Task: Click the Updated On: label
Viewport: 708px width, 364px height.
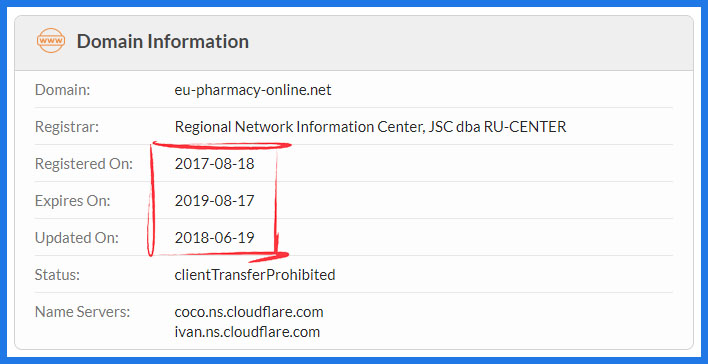Action: pyautogui.click(x=76, y=238)
